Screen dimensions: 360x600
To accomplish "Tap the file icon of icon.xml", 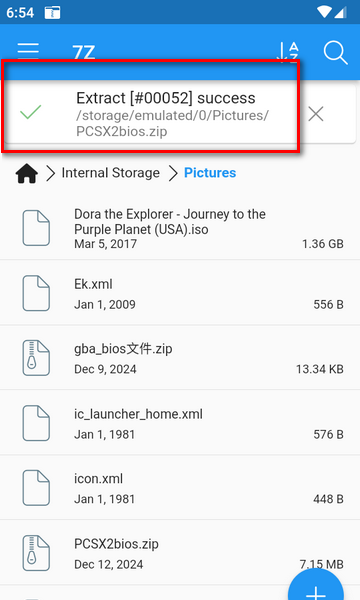I will [x=36, y=488].
